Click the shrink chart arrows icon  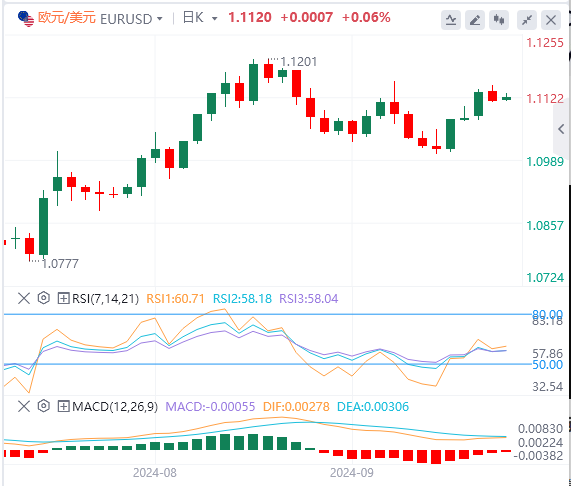pyautogui.click(x=527, y=20)
